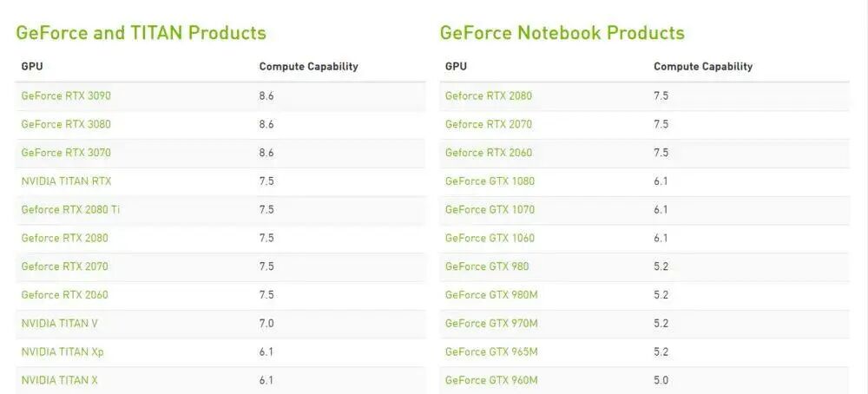868x394 pixels.
Task: Open GeForce GTX 1080 notebook link
Action: (x=490, y=181)
